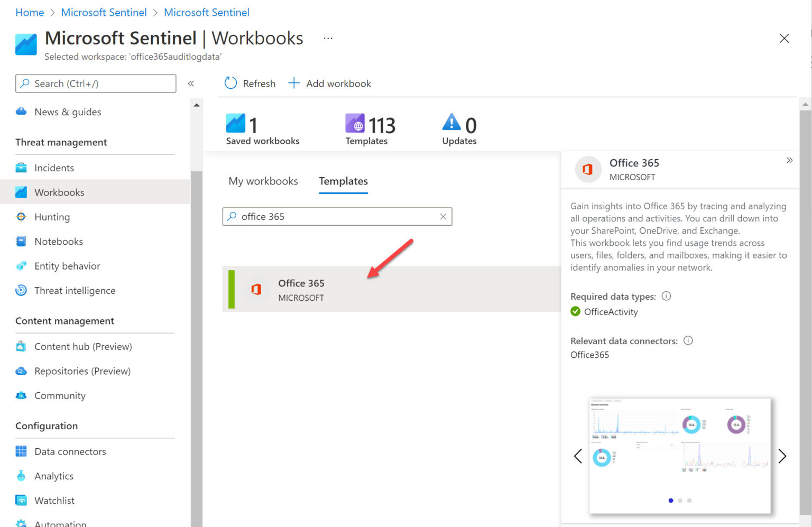Open Analytics via its flask icon
Screen dimensions: 812x527
pyautogui.click(x=21, y=476)
